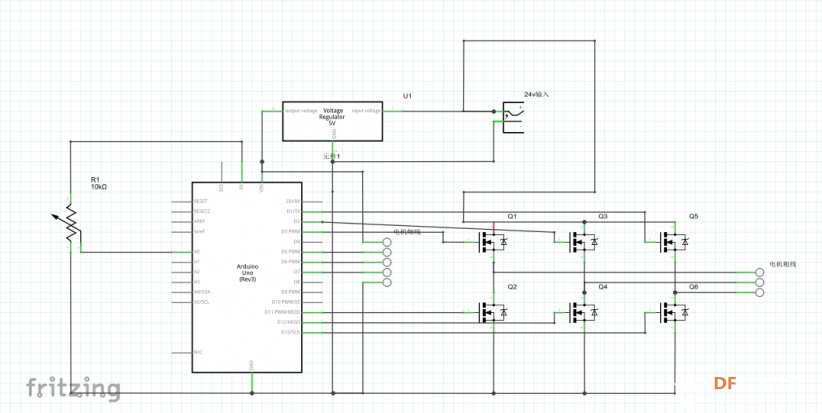This screenshot has width=822, height=413.
Task: Click the R1 potentiometer symbol
Action: [x=69, y=224]
